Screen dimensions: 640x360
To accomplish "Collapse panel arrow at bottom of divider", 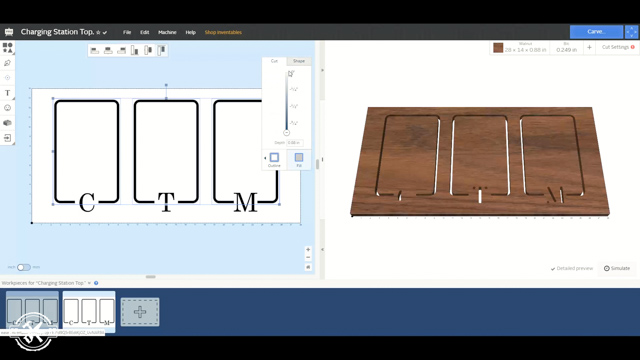I will pyautogui.click(x=322, y=249).
